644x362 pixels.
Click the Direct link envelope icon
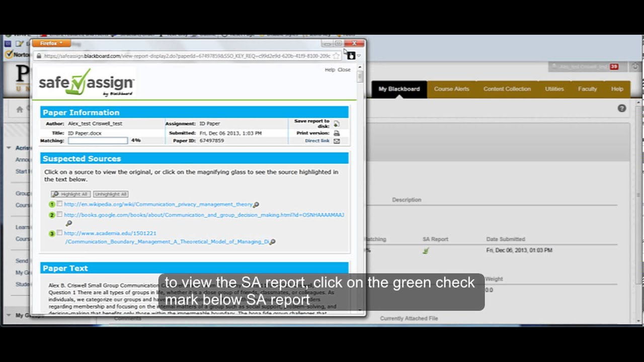tap(337, 141)
